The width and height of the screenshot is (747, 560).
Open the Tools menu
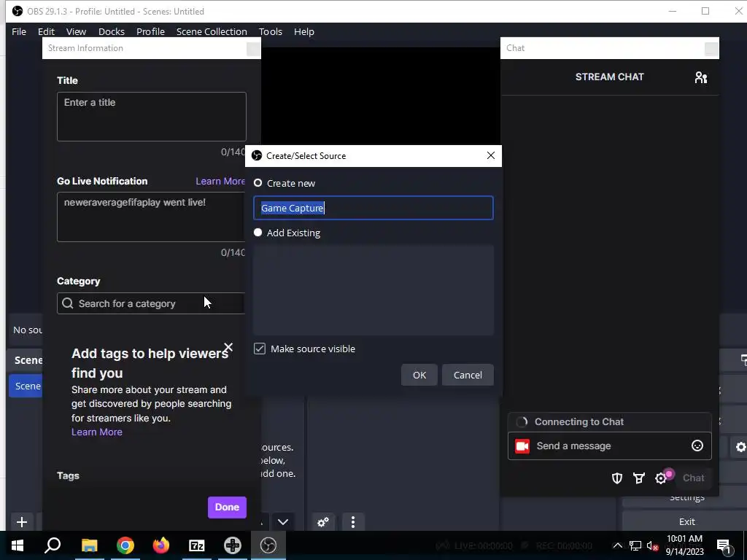point(271,31)
